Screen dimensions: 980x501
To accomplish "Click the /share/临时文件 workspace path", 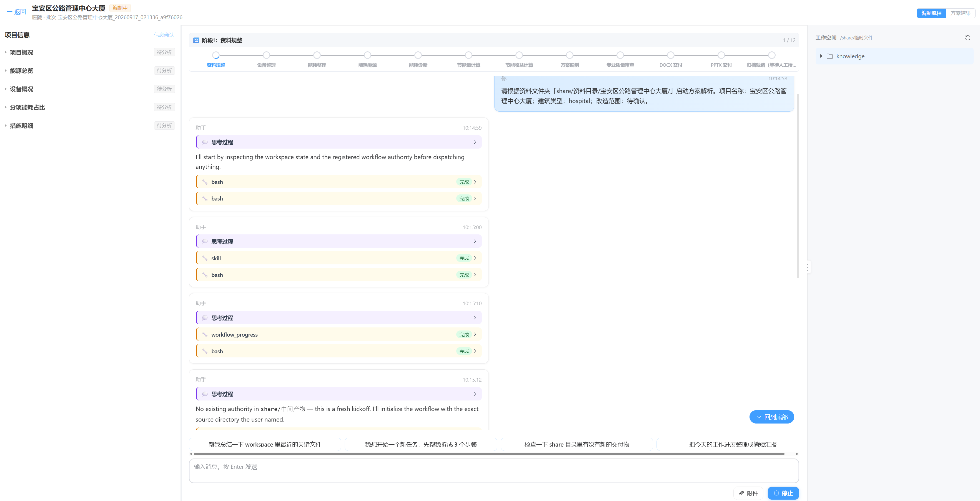I will [856, 38].
